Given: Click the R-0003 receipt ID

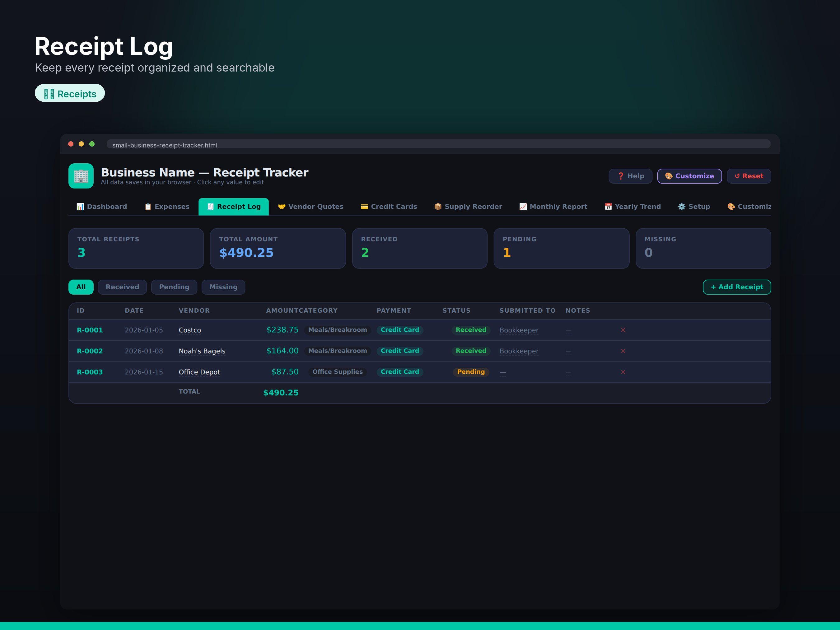Looking at the screenshot, I should tap(90, 372).
